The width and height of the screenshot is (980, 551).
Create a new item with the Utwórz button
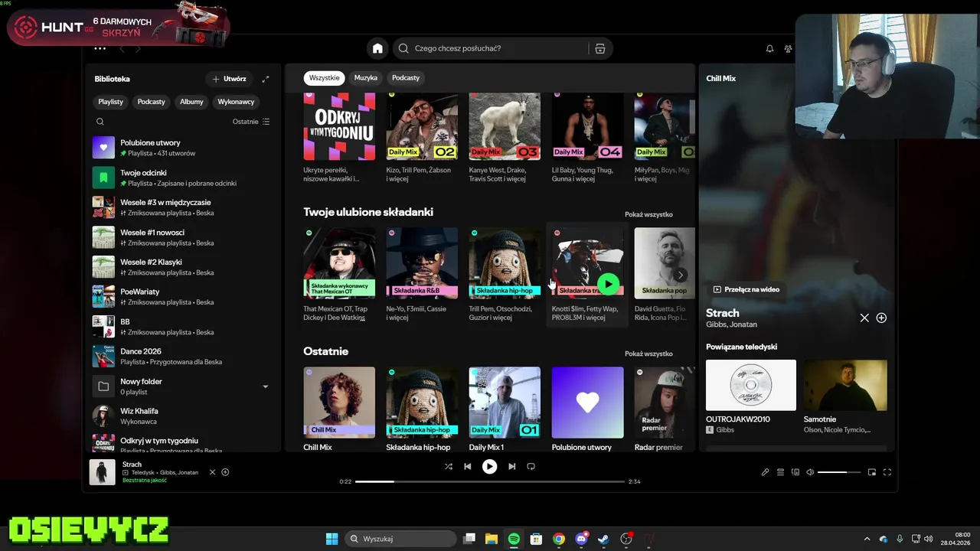point(229,79)
